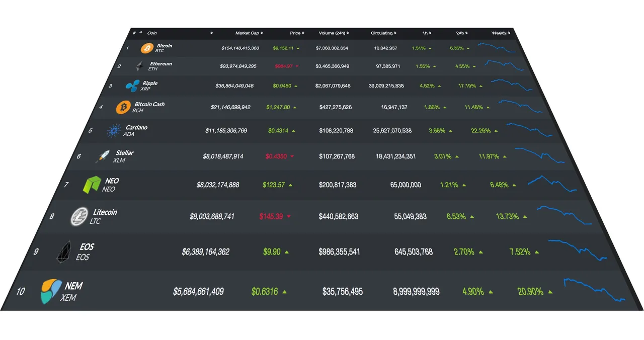The height and width of the screenshot is (340, 644).
Task: Click NEO circulating supply 65,000,000
Action: [x=406, y=185]
